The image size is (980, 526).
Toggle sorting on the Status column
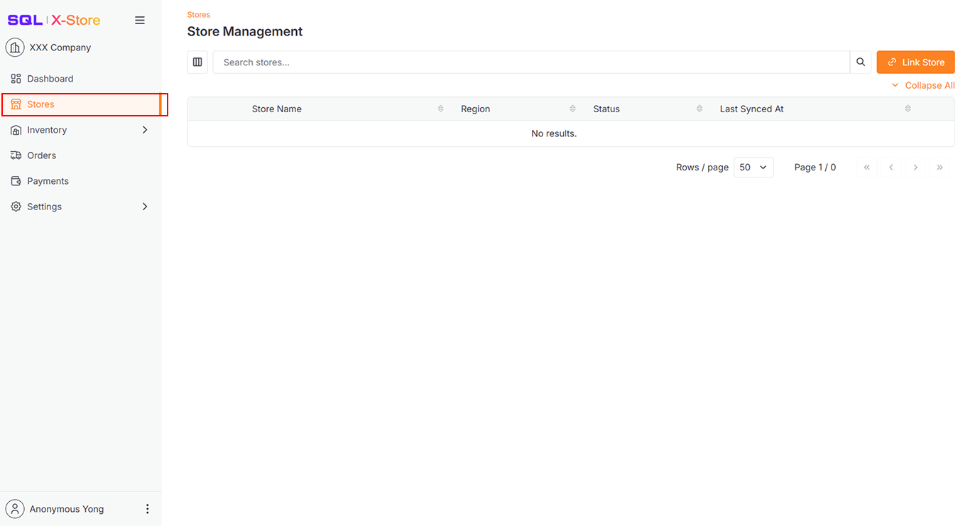[699, 109]
